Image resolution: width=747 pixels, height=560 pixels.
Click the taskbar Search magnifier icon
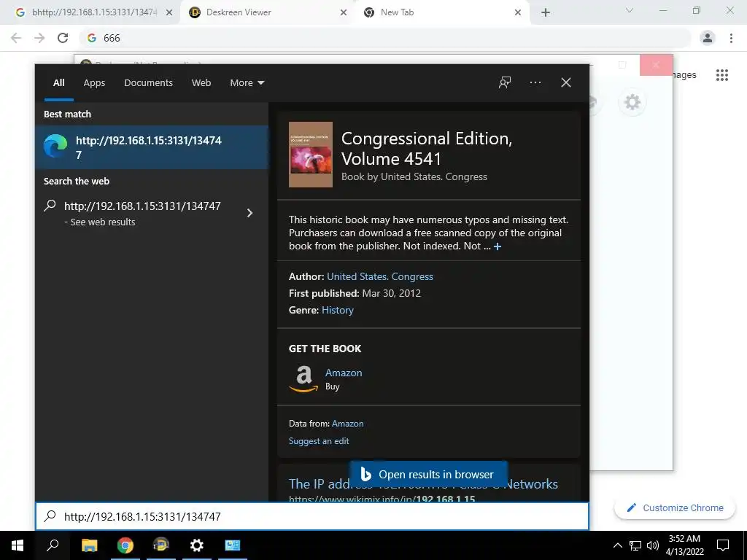tap(53, 545)
